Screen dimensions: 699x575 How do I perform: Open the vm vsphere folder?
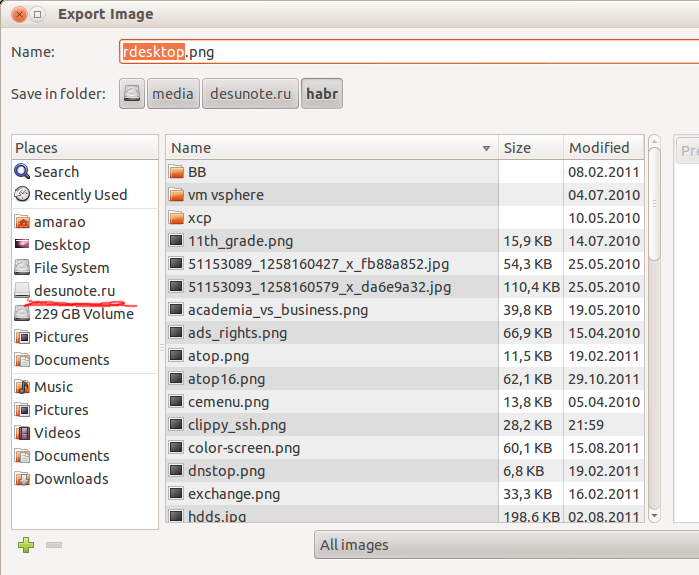(225, 195)
